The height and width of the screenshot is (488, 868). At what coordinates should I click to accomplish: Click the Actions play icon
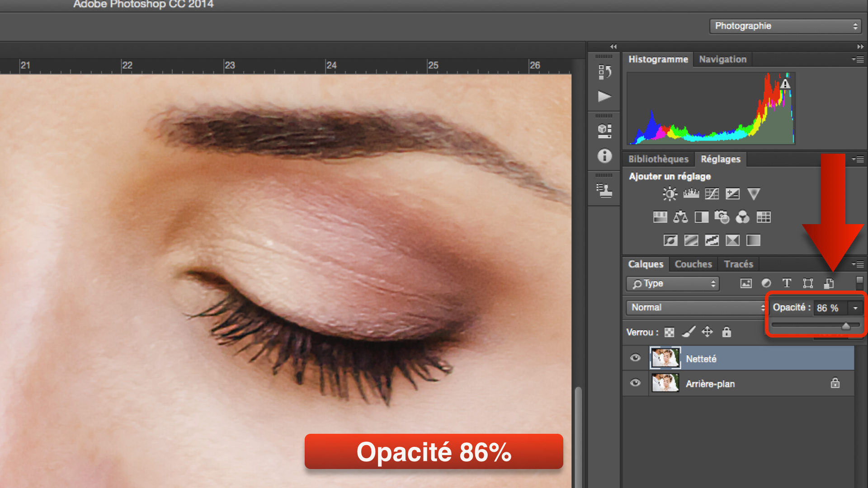pyautogui.click(x=604, y=96)
